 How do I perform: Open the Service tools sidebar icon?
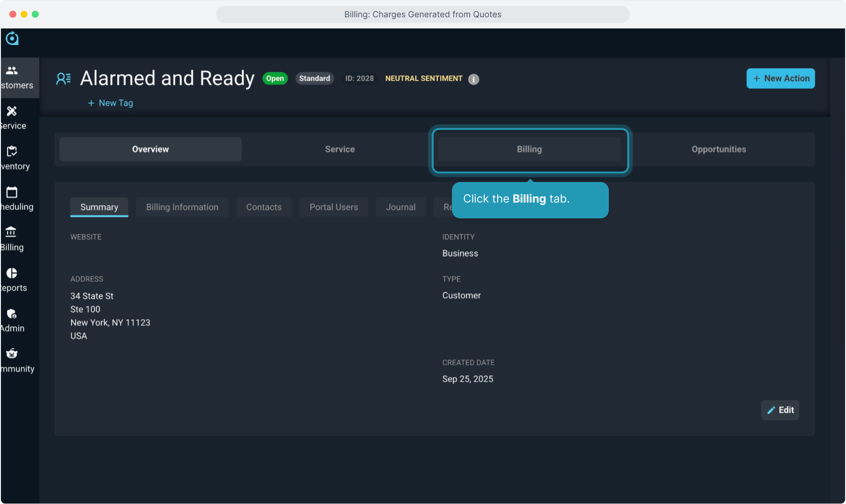click(x=12, y=112)
